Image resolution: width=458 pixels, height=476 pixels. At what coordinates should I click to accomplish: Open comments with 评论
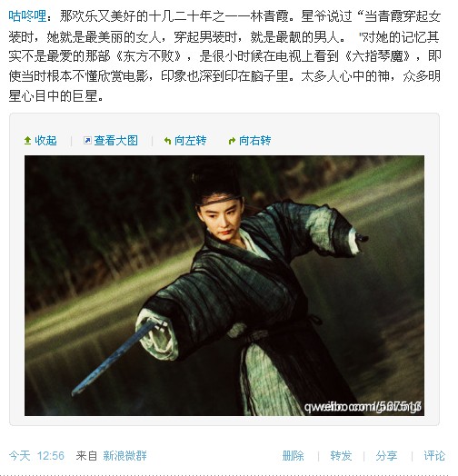[x=434, y=456]
